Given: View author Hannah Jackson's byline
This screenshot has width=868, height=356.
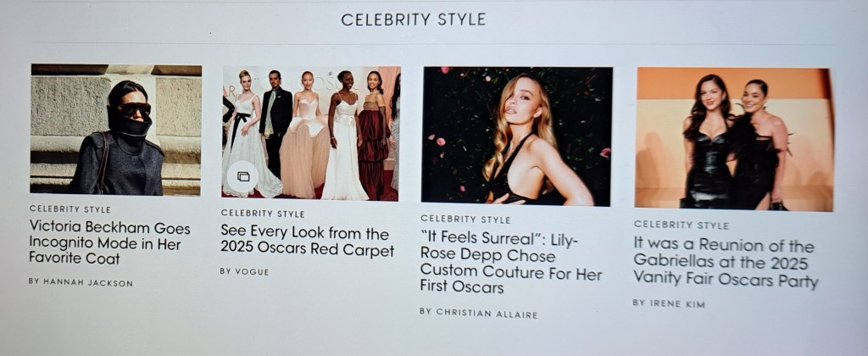Looking at the screenshot, I should click(x=81, y=282).
